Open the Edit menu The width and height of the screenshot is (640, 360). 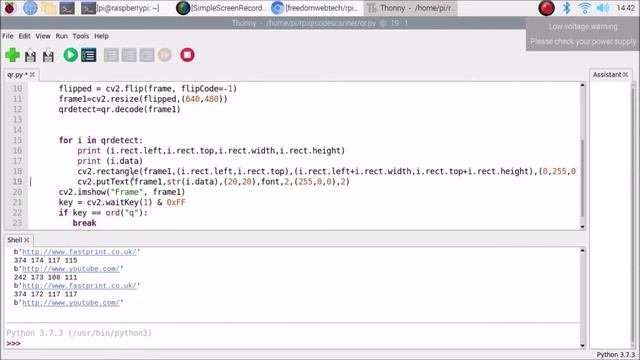[24, 36]
